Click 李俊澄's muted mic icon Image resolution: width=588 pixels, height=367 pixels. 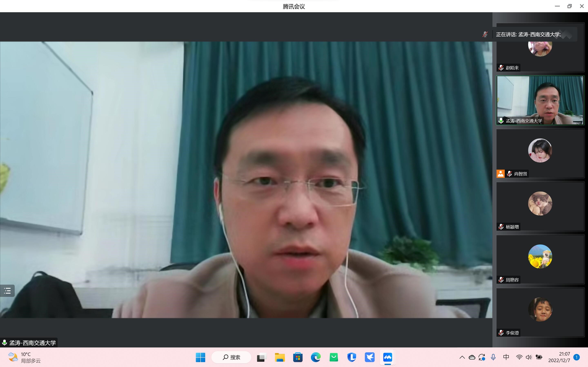tap(501, 333)
